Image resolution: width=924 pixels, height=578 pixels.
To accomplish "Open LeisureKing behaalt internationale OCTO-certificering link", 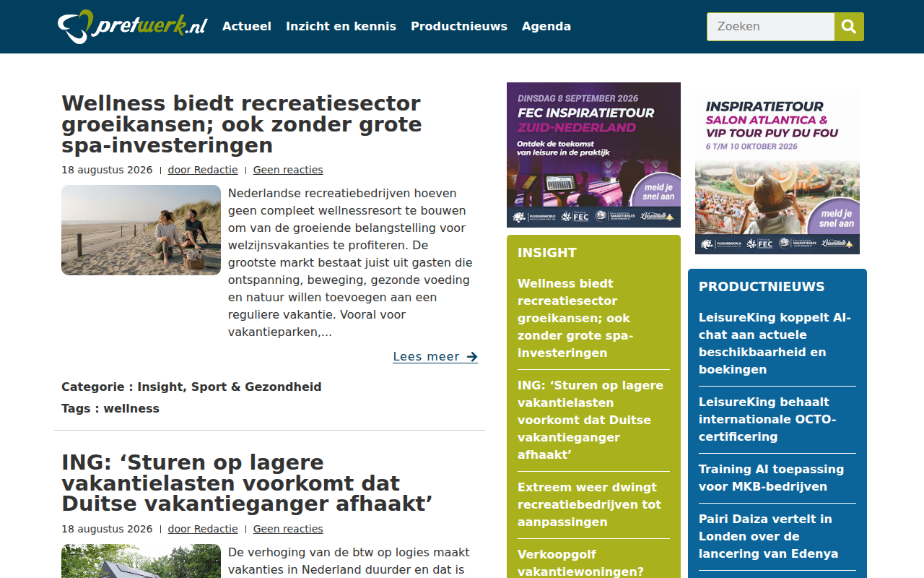I will point(767,419).
